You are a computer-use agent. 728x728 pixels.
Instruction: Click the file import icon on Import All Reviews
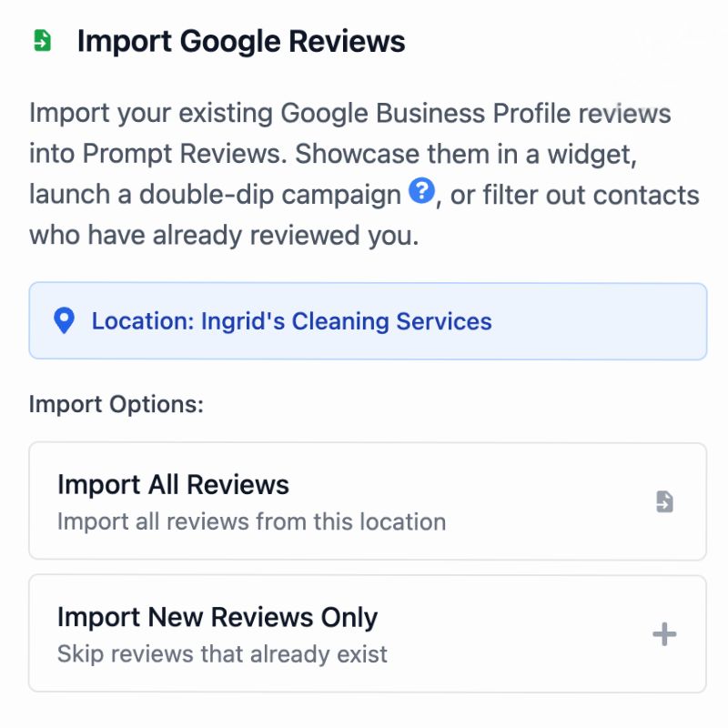(x=664, y=500)
